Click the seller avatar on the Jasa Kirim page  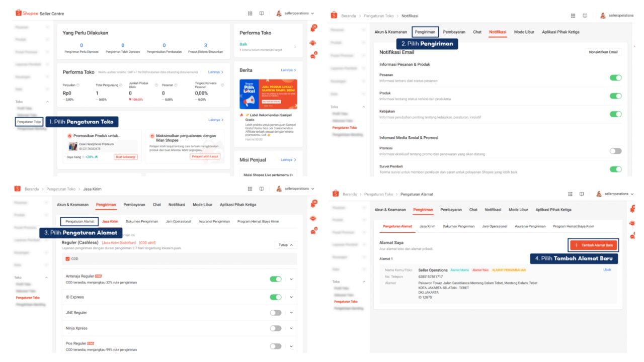coord(279,189)
